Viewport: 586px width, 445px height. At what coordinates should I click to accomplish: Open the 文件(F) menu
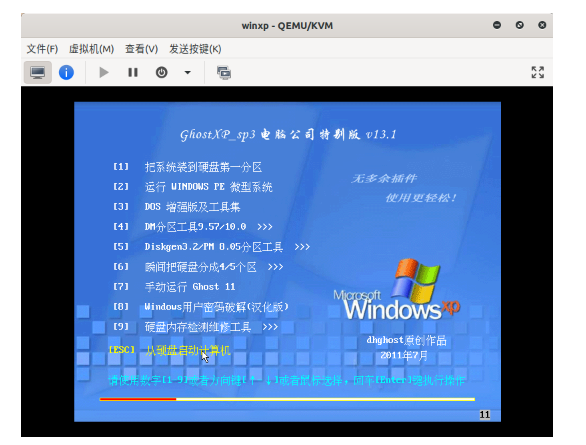point(42,49)
